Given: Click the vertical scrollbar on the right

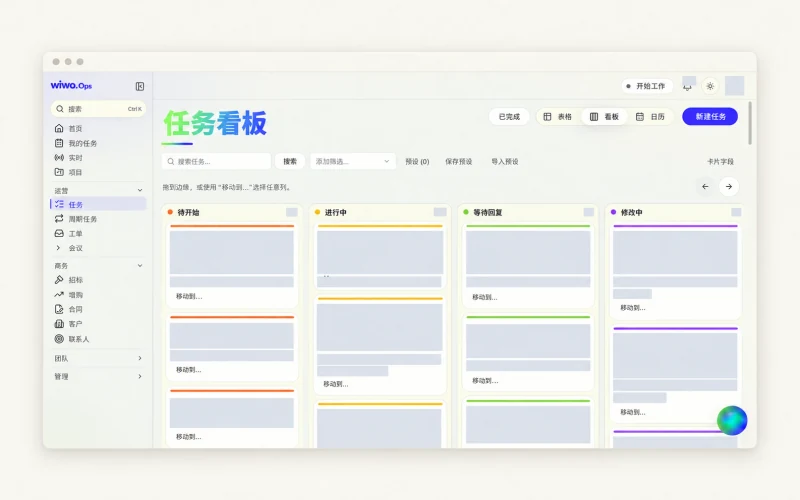Looking at the screenshot, I should pos(749,123).
